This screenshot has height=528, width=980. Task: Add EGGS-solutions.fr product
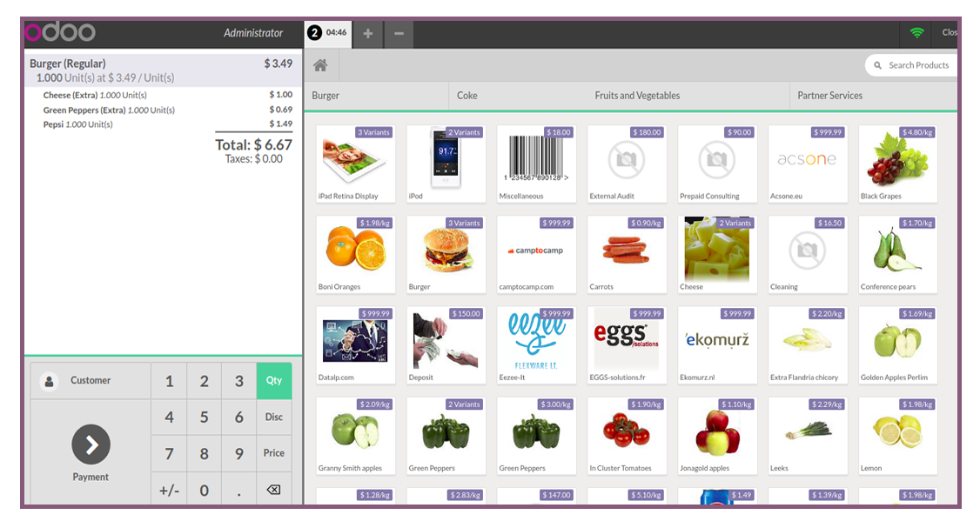[627, 344]
